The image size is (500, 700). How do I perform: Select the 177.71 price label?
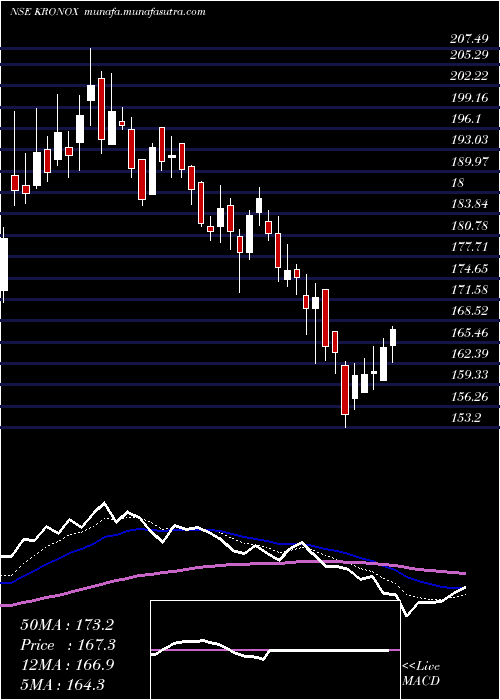[x=469, y=247]
